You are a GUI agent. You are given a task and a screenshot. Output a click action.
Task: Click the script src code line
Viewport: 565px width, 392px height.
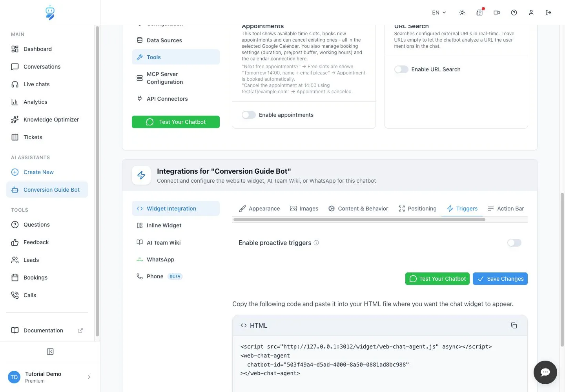pos(366,347)
